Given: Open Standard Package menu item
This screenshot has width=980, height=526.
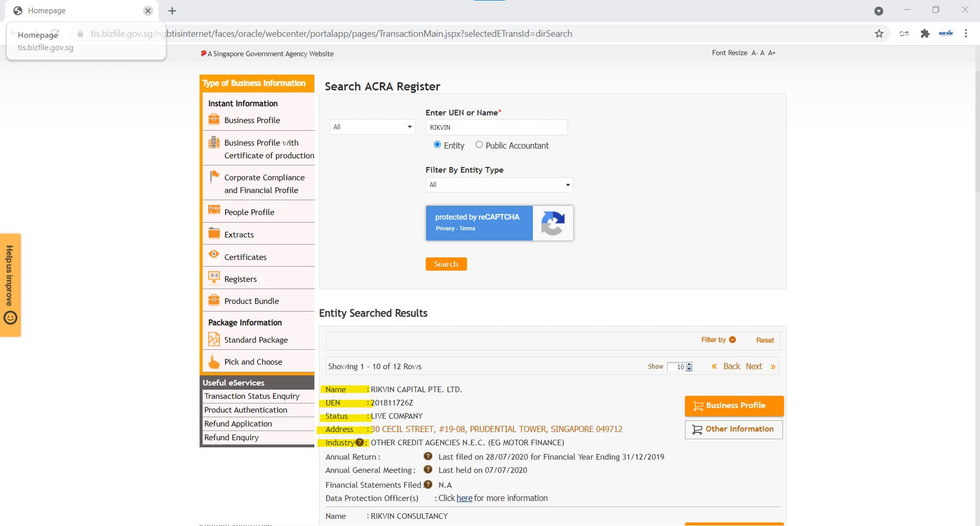Looking at the screenshot, I should 256,340.
